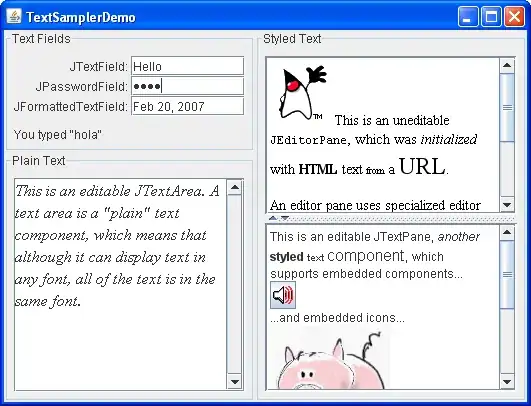Click the bold word styled in JTextPane
The width and height of the screenshot is (531, 406).
point(286,257)
